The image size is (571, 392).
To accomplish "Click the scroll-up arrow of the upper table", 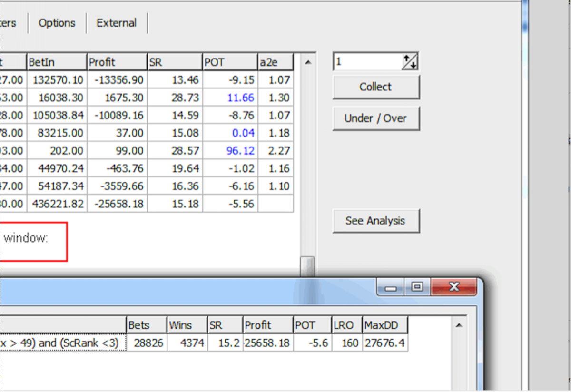I will (x=308, y=62).
